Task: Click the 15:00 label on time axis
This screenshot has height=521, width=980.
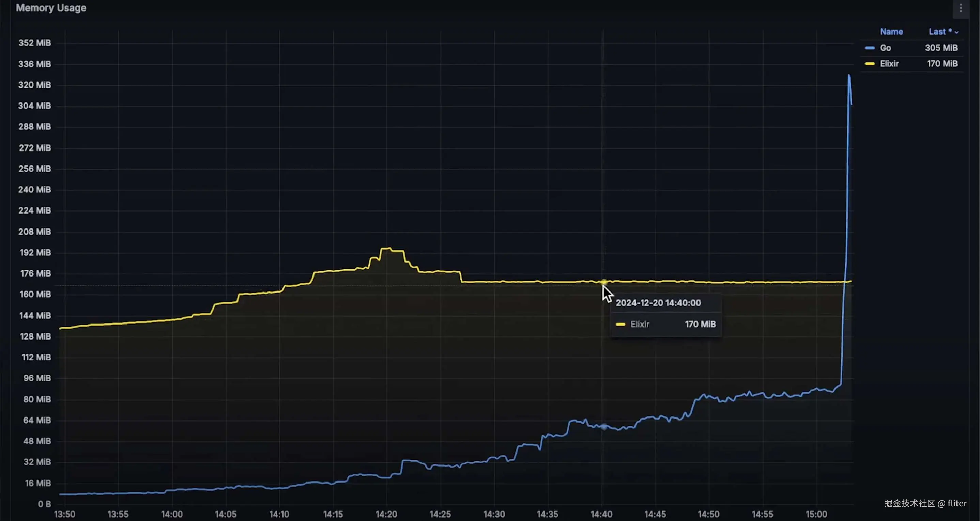Action: [x=816, y=514]
